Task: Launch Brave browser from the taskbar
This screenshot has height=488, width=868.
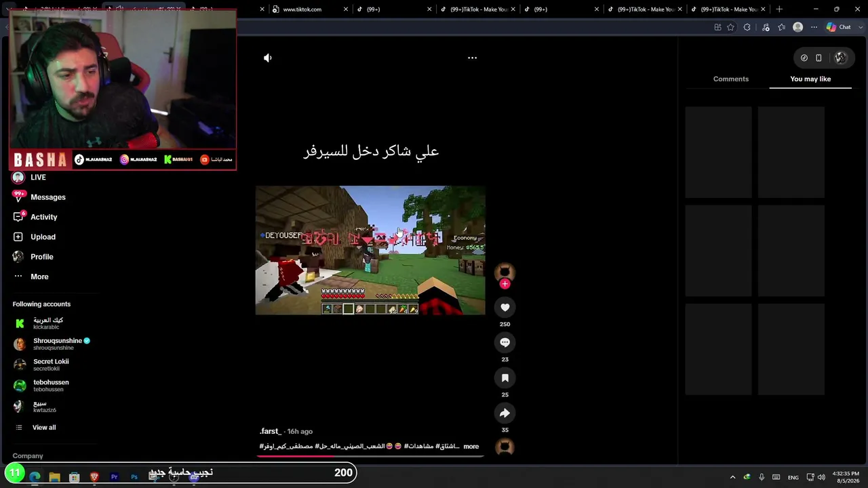Action: tap(94, 477)
